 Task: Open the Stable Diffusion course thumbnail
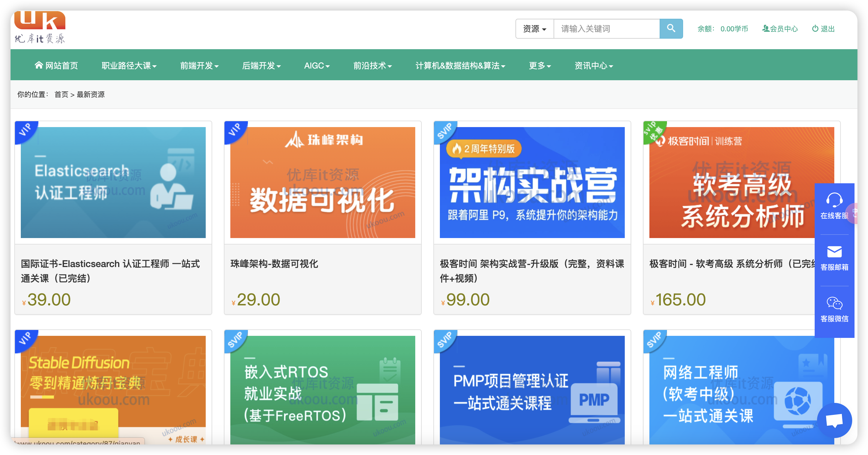(x=113, y=390)
